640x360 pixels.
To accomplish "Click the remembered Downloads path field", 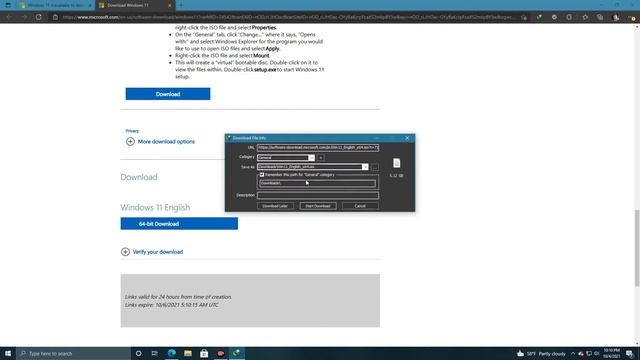I will click(318, 183).
